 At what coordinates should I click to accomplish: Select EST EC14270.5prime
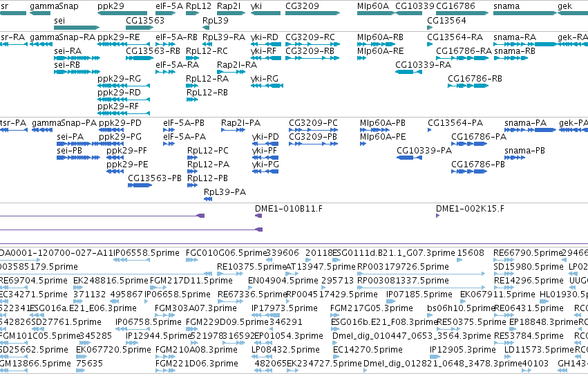[368, 350]
